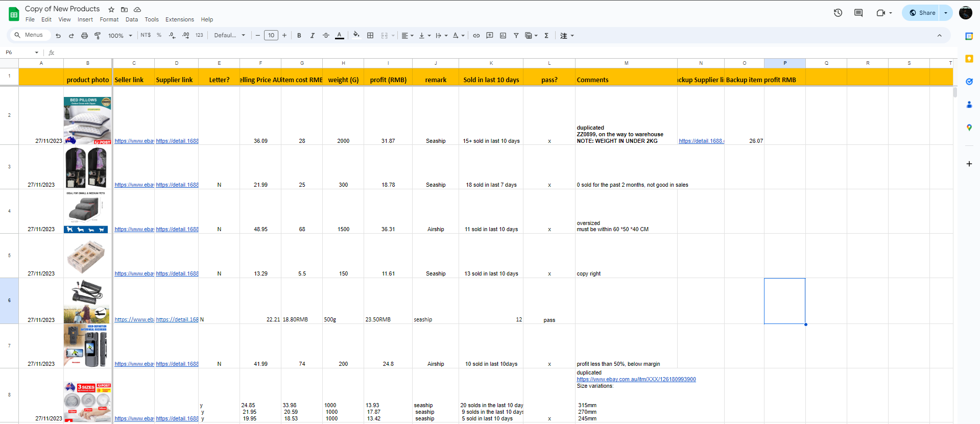Open the Contacts side panel
This screenshot has width=980, height=424.
tap(969, 105)
